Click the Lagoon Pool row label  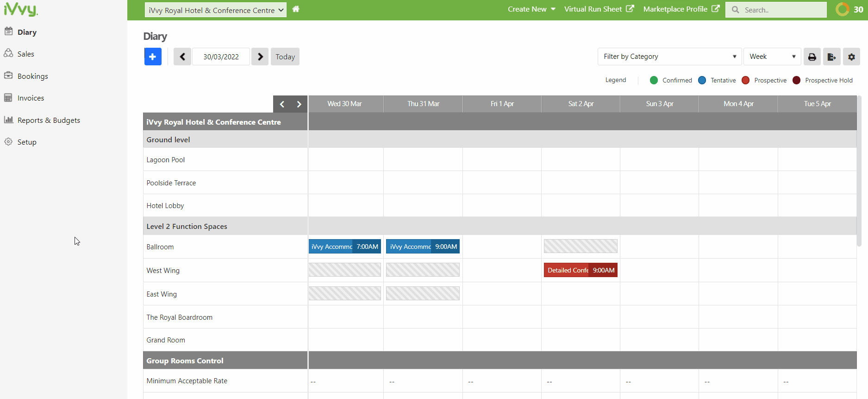point(165,160)
